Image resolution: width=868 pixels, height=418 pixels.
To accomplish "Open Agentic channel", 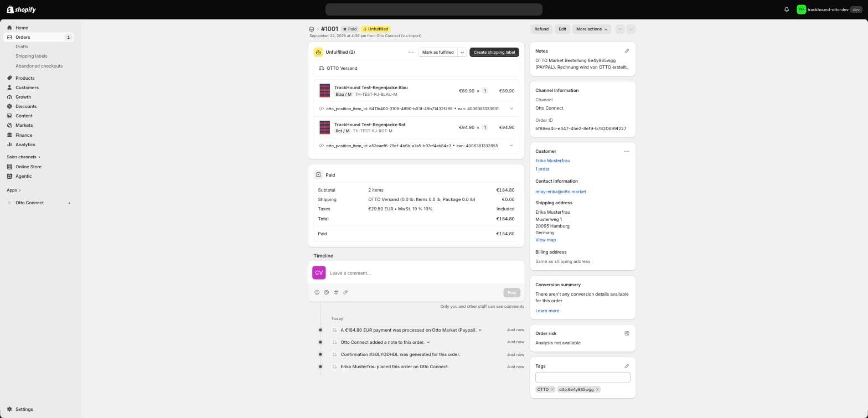I will click(23, 176).
